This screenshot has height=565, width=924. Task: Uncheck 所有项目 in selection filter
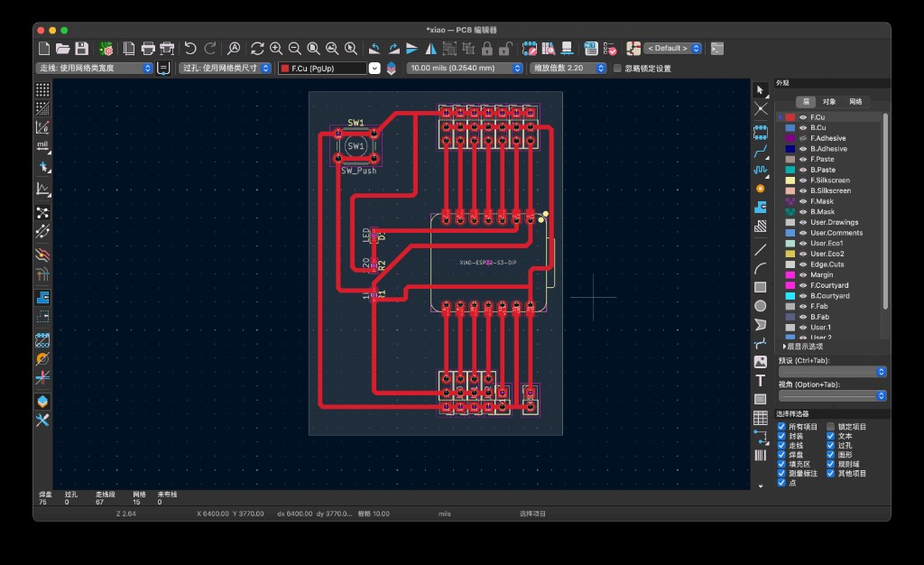(x=781, y=427)
